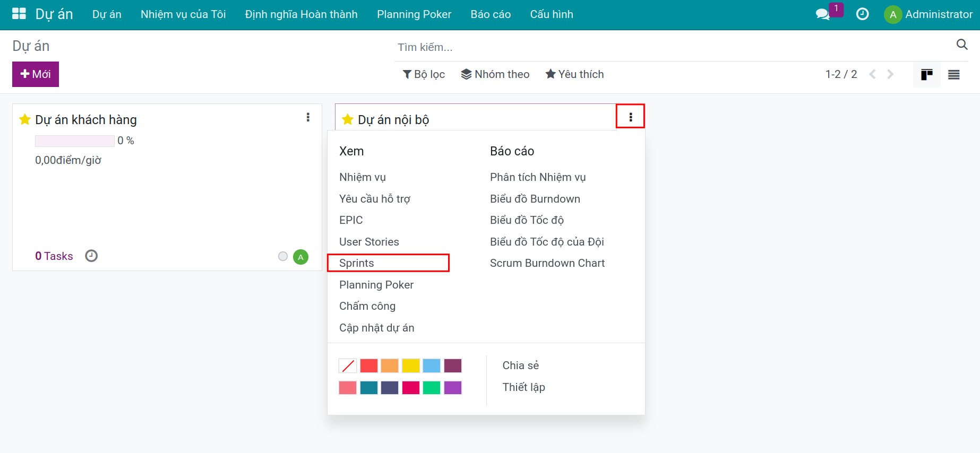Open the three-dot menu on Dự án khách hàng

pos(308,117)
